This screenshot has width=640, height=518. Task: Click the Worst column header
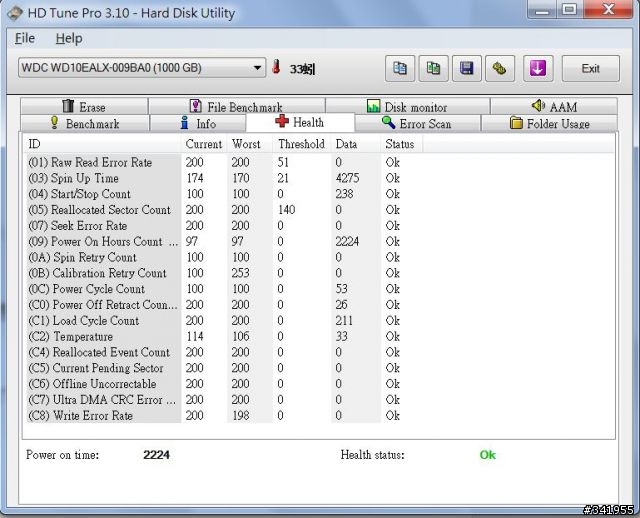pos(250,144)
